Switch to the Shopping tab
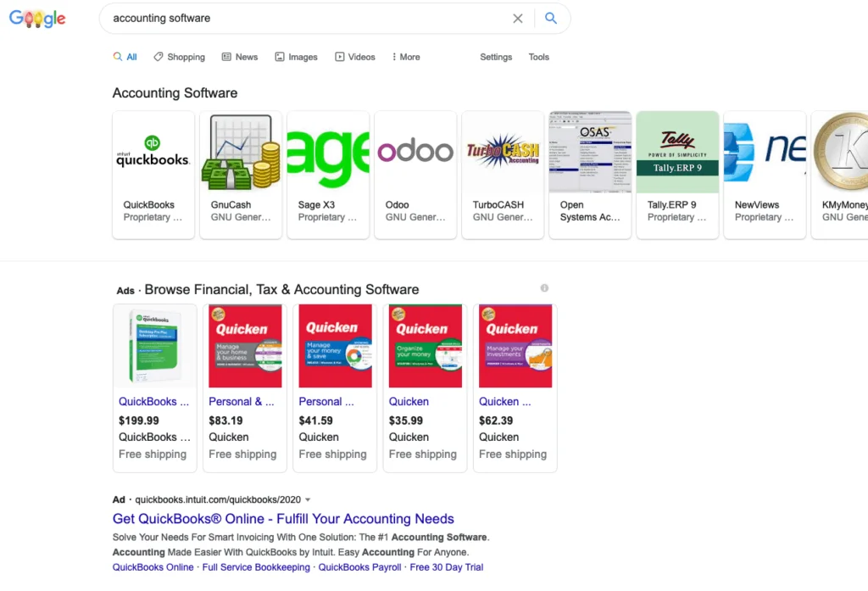This screenshot has height=591, width=868. point(180,57)
